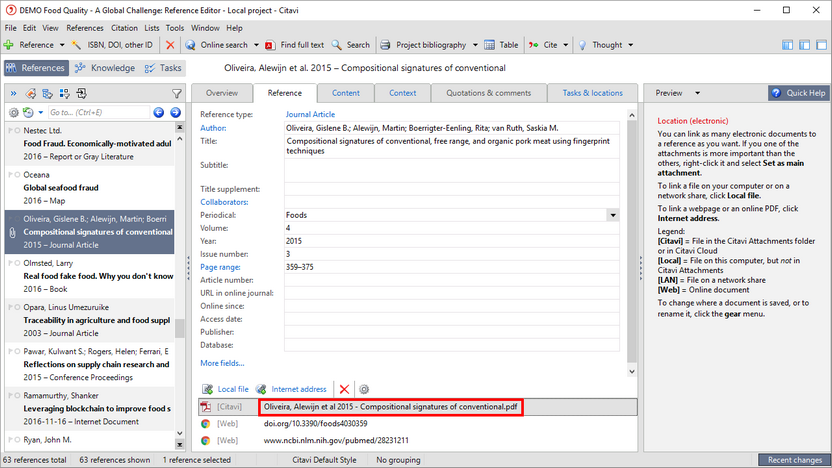Open the References menu in the menu bar
832x468 pixels.
[x=85, y=28]
